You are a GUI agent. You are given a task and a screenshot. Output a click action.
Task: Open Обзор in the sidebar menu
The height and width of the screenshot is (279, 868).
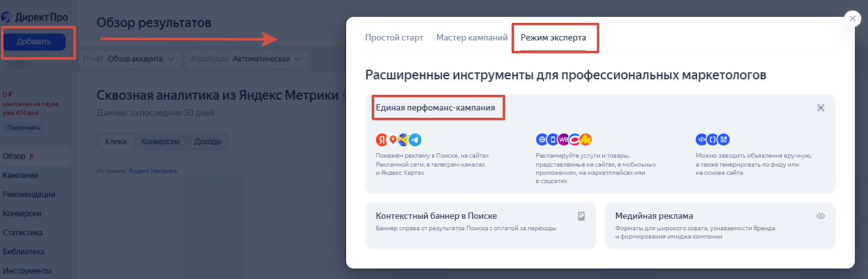(36, 156)
